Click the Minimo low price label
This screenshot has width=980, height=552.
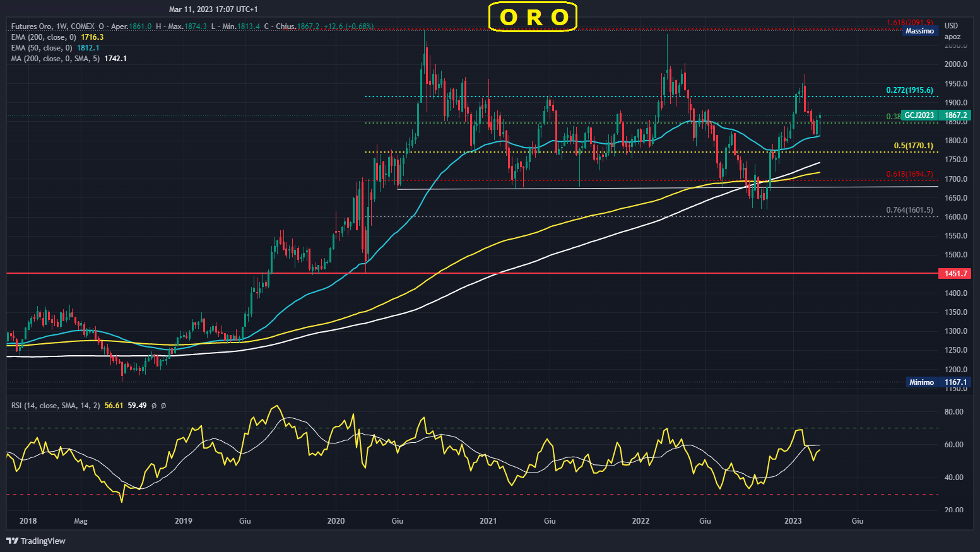point(921,382)
